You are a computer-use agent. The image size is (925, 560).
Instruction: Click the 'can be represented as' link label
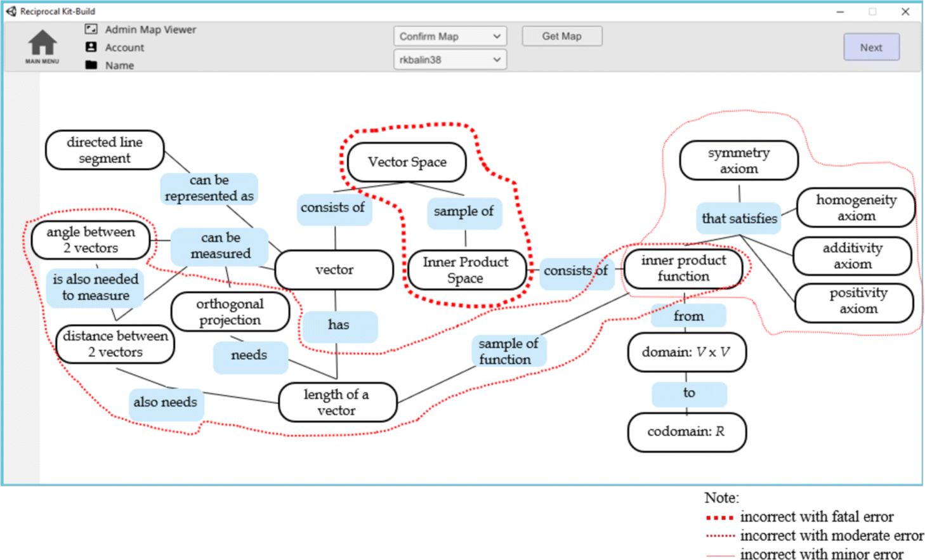tap(209, 188)
